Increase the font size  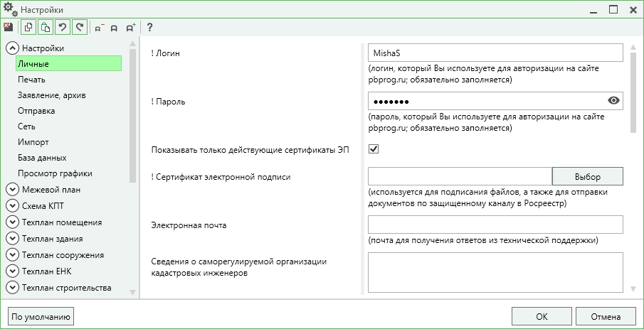click(x=131, y=28)
